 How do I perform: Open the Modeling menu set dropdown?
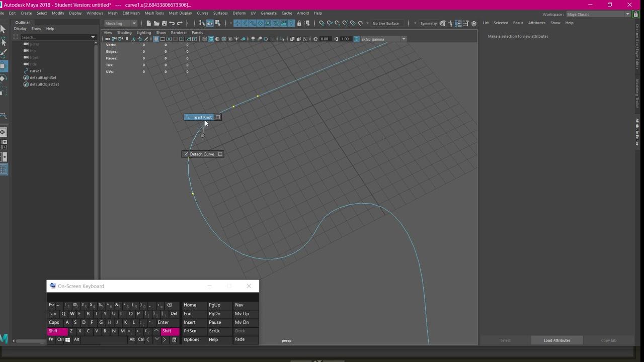click(121, 23)
